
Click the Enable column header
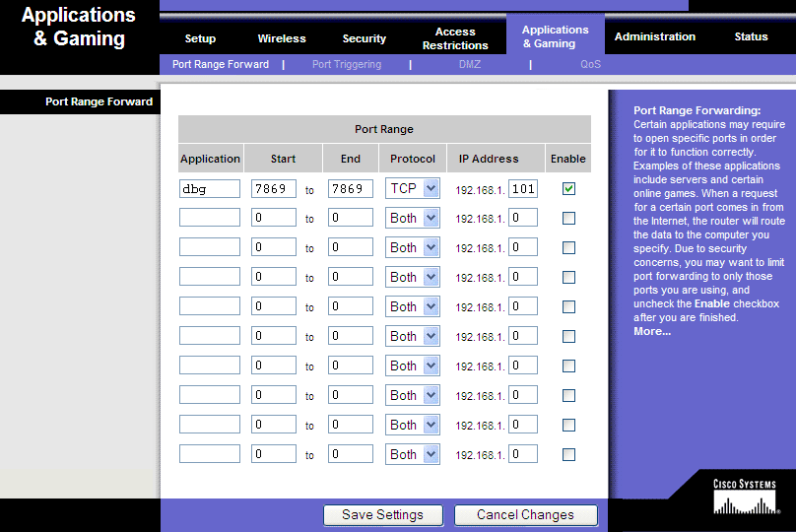(568, 159)
